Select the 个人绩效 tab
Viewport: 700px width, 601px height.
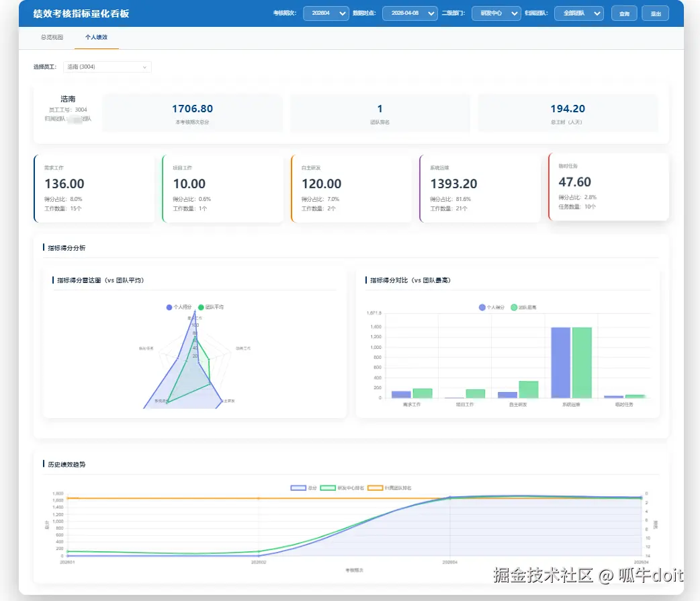tap(97, 38)
